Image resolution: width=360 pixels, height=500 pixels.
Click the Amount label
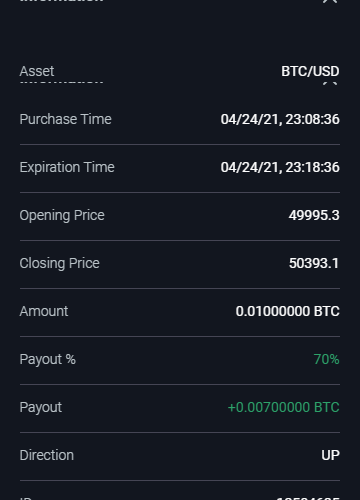(x=44, y=311)
